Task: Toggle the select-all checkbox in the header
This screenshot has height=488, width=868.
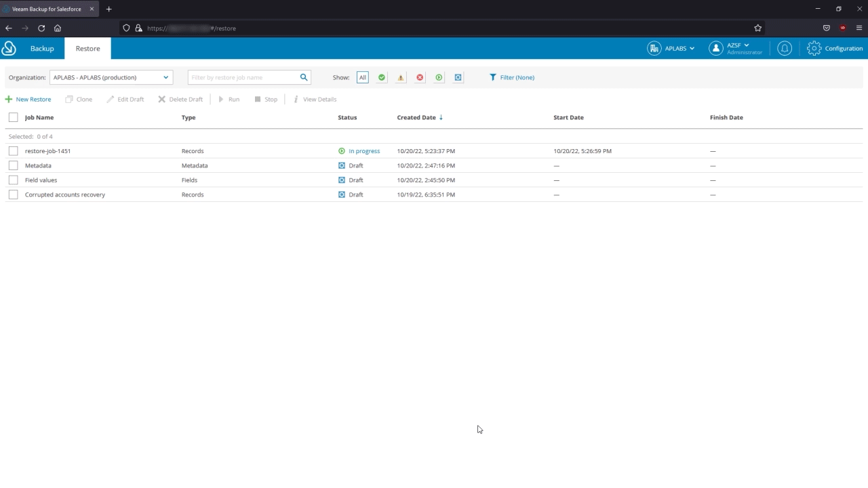Action: coord(13,117)
